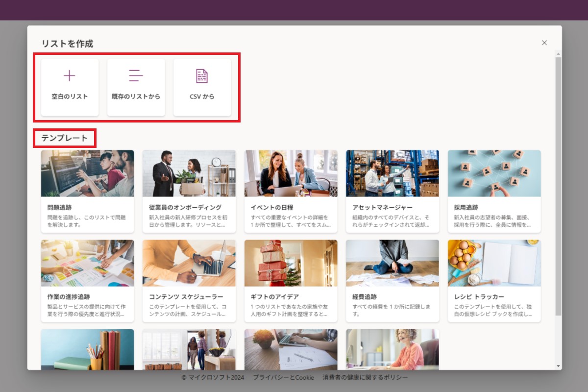Viewport: 588px width, 392px height.
Task: Click the 従業員のオンボーディング title text
Action: point(185,207)
